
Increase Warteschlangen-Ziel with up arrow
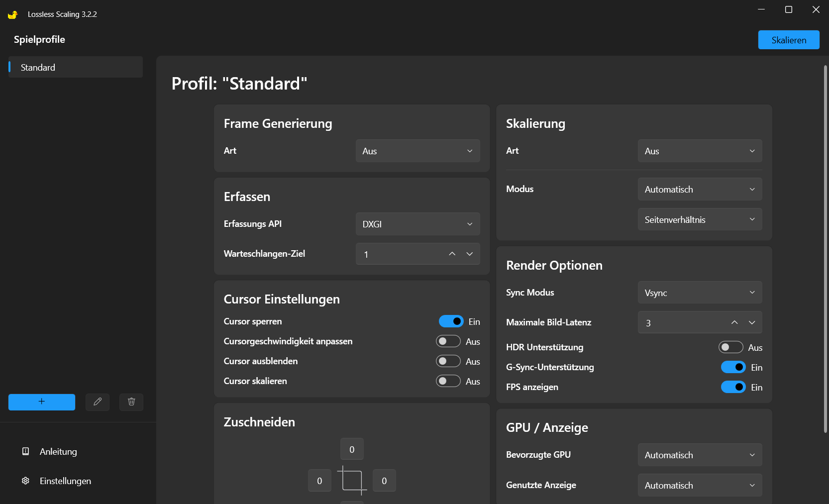click(452, 254)
